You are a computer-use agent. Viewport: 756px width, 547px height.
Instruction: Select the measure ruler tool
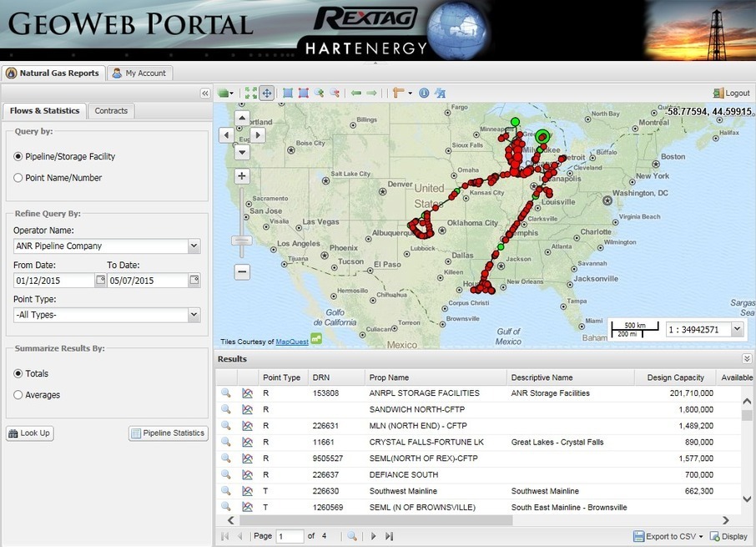pyautogui.click(x=398, y=93)
